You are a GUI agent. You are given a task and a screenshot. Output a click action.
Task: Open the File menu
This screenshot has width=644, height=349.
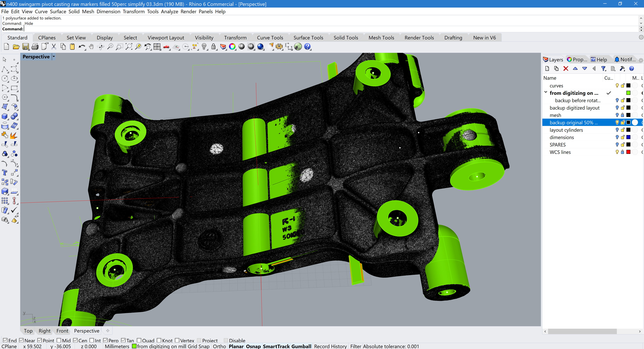(5, 12)
